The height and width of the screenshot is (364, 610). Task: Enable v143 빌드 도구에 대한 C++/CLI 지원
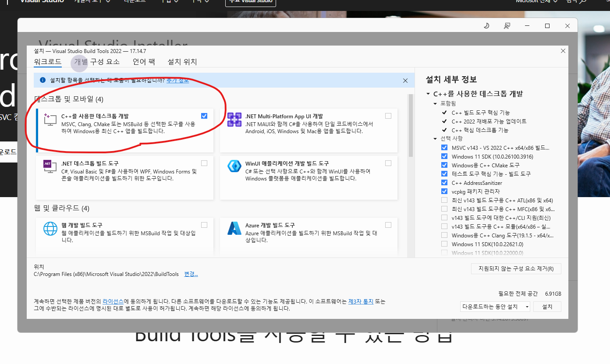(x=444, y=218)
